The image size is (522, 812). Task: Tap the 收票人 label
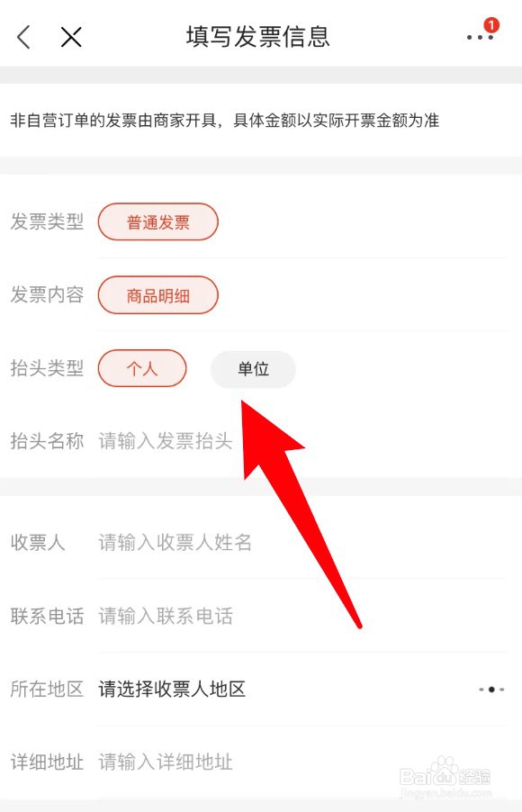(x=38, y=542)
